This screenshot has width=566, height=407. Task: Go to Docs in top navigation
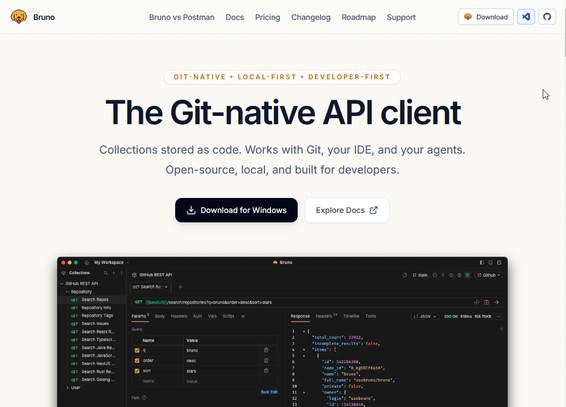[x=235, y=17]
